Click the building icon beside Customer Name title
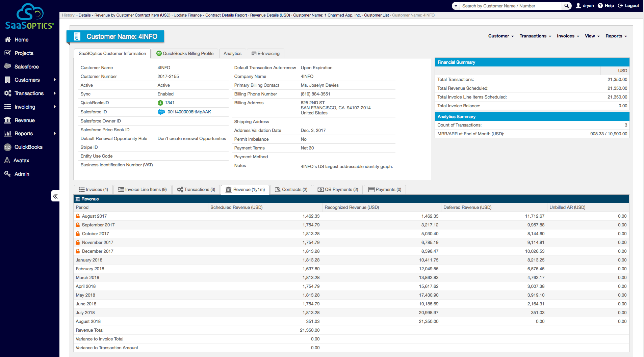Image resolution: width=644 pixels, height=357 pixels. click(77, 36)
